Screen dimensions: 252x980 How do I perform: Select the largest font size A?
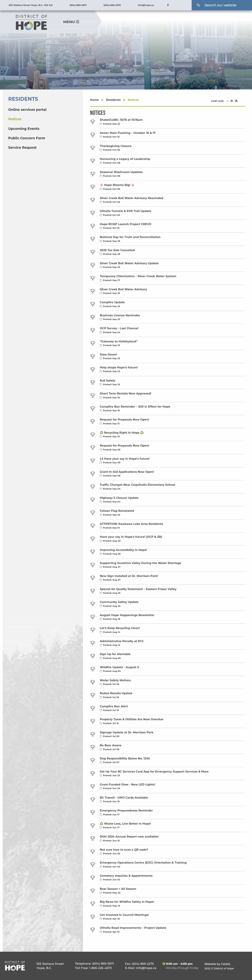(236, 101)
